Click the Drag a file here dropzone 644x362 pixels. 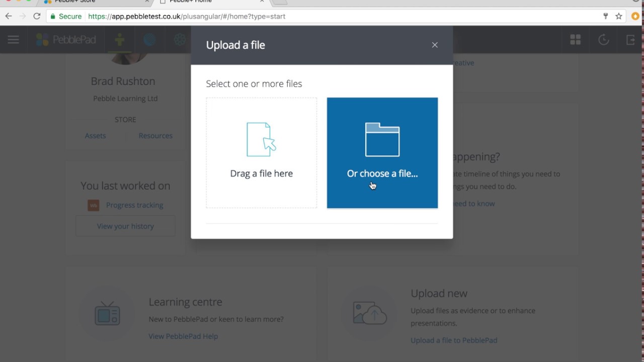(x=262, y=153)
